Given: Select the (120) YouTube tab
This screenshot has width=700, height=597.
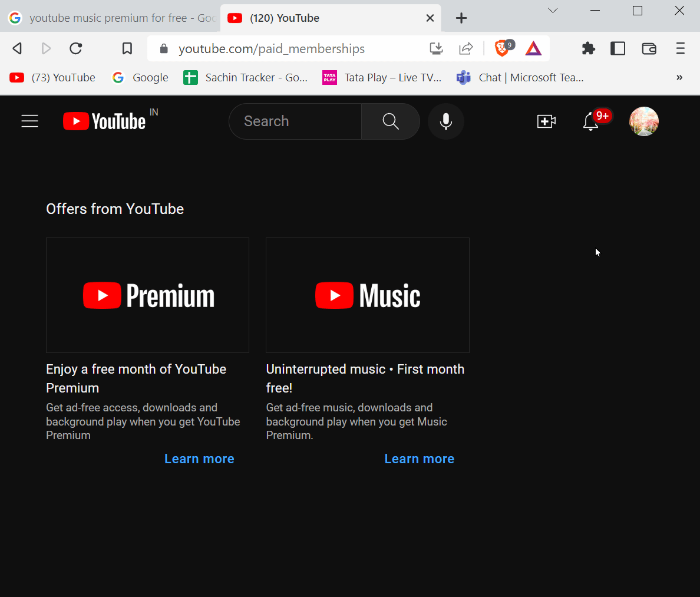Looking at the screenshot, I should (331, 18).
